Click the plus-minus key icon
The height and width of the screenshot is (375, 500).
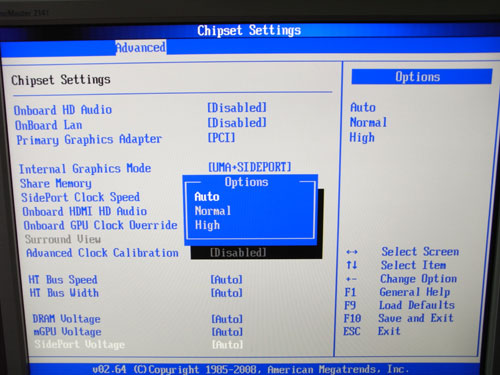pos(351,279)
